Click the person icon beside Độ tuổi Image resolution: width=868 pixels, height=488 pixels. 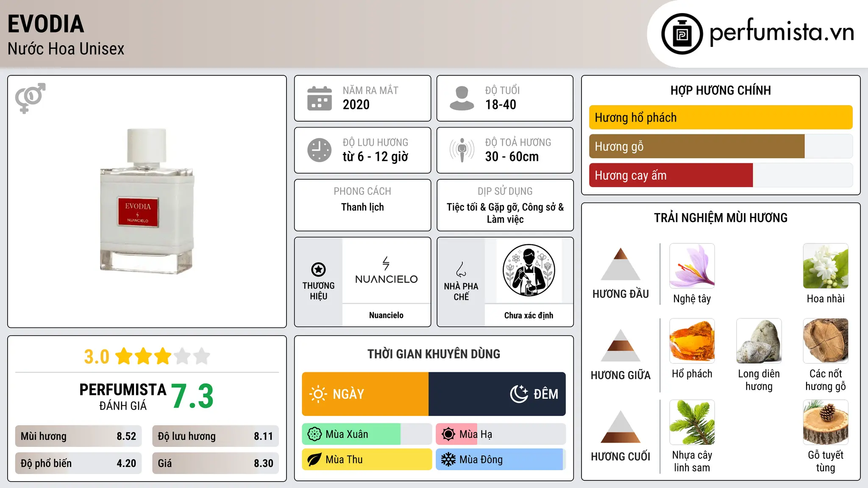pyautogui.click(x=462, y=98)
